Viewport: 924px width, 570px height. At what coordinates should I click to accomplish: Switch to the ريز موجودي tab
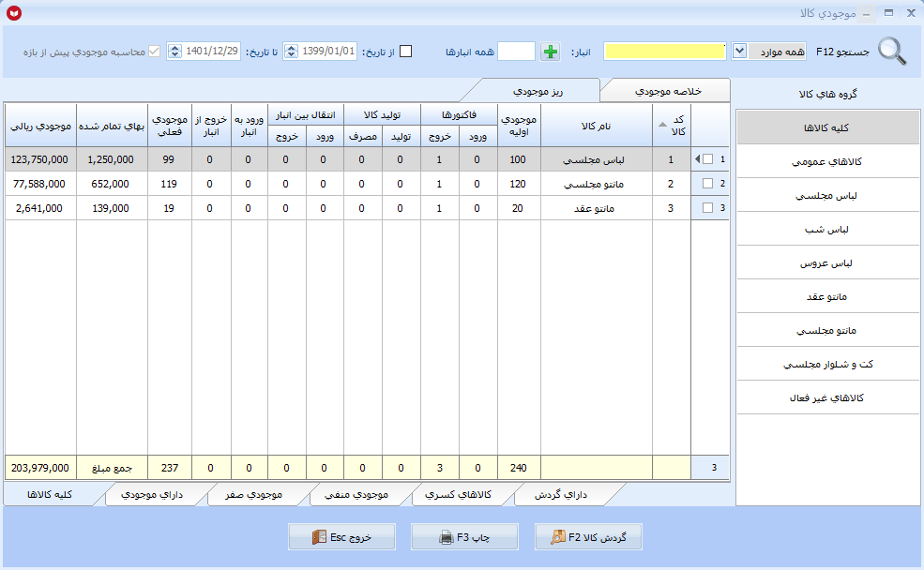[x=538, y=91]
